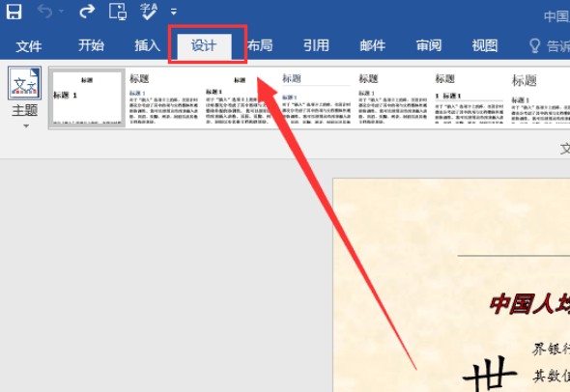570x392 pixels.
Task: Expand the 主题 dropdown arrow
Action: pyautogui.click(x=26, y=126)
